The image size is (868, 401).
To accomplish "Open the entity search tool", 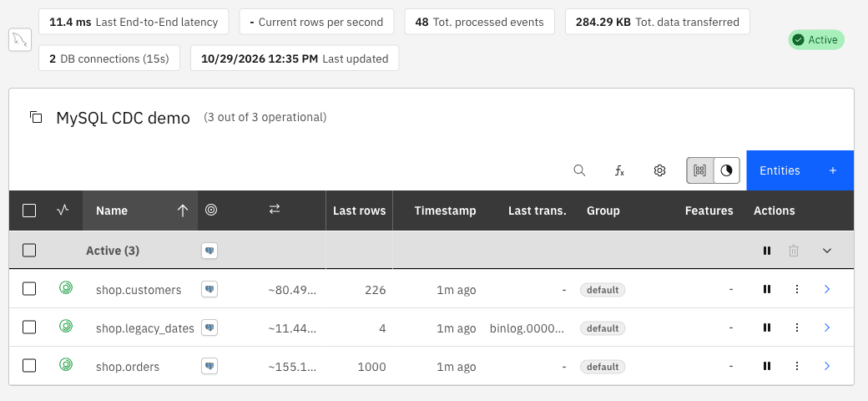I will click(x=579, y=170).
